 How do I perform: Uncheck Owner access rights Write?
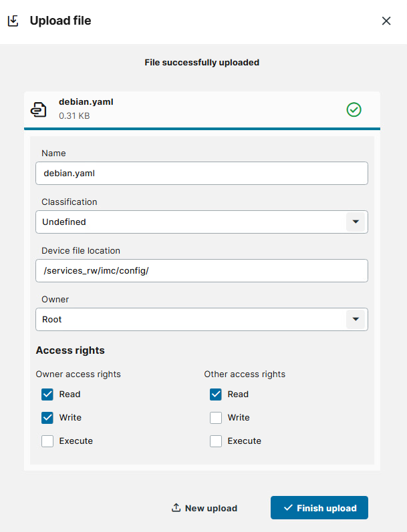[x=47, y=418]
